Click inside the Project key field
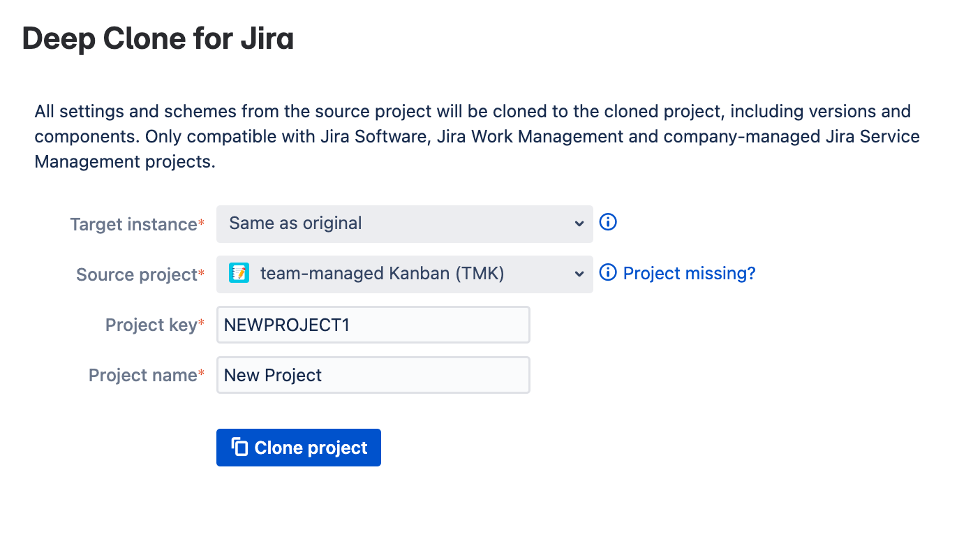The height and width of the screenshot is (560, 980). click(373, 324)
